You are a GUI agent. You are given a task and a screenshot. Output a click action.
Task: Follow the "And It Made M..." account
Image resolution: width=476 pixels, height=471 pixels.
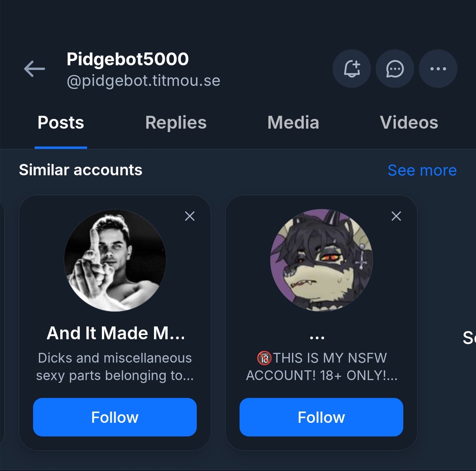coord(115,417)
